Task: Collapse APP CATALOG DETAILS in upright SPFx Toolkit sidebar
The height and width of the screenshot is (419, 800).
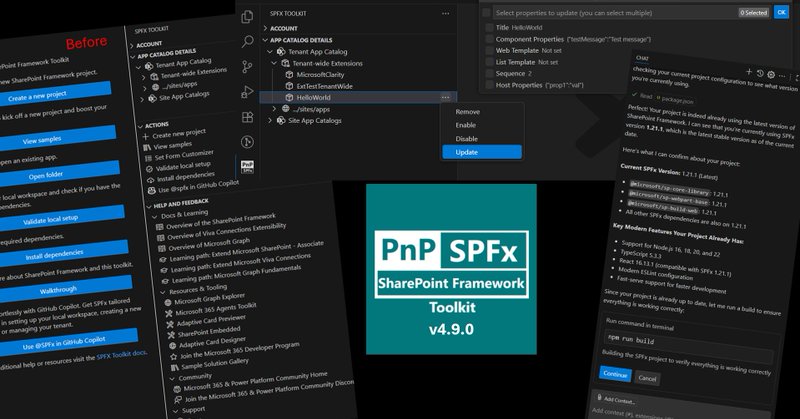Action: (265, 40)
